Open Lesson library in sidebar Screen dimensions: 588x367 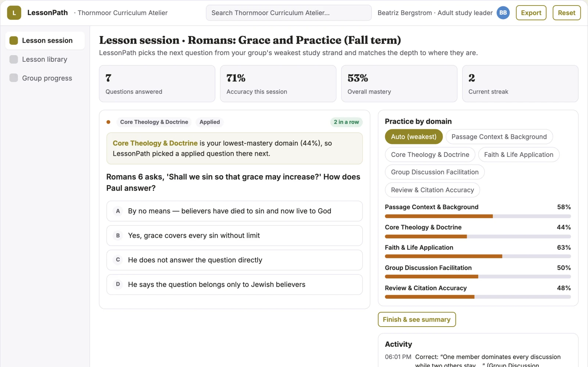pyautogui.click(x=45, y=59)
